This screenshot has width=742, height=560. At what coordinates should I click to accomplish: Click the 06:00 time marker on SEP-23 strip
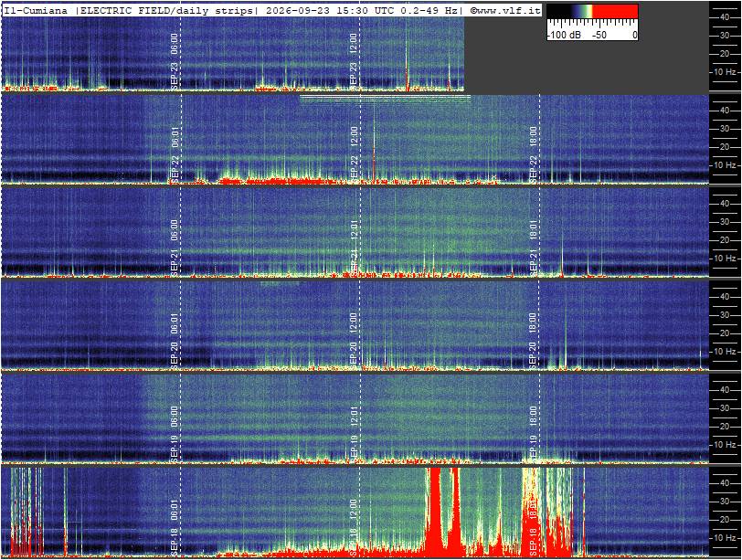[174, 43]
